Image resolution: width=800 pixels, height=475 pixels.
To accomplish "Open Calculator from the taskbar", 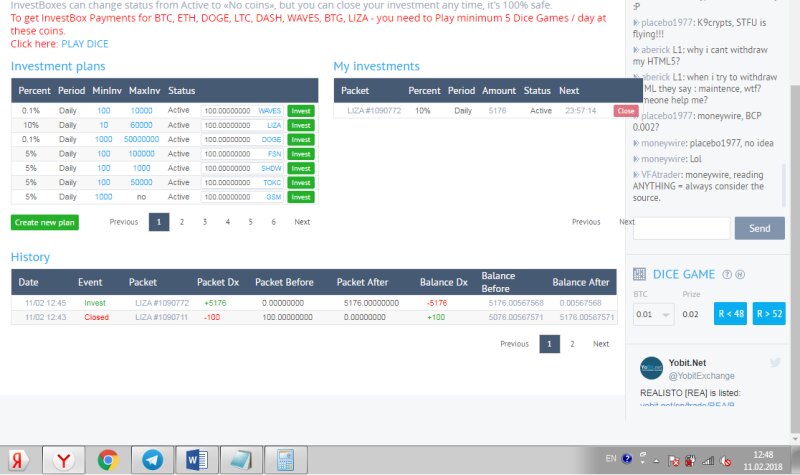I will (284, 460).
